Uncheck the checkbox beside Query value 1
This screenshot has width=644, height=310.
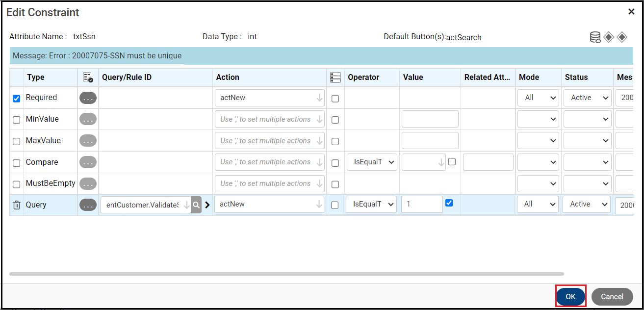click(449, 203)
